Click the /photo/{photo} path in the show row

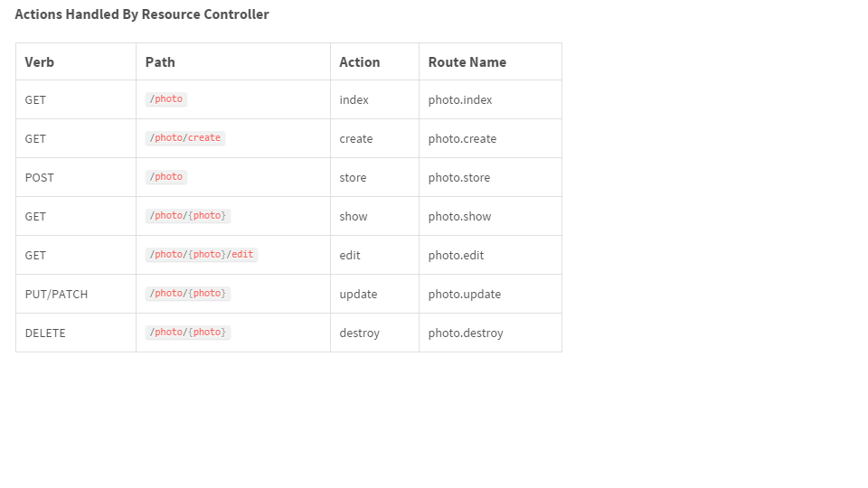(188, 216)
